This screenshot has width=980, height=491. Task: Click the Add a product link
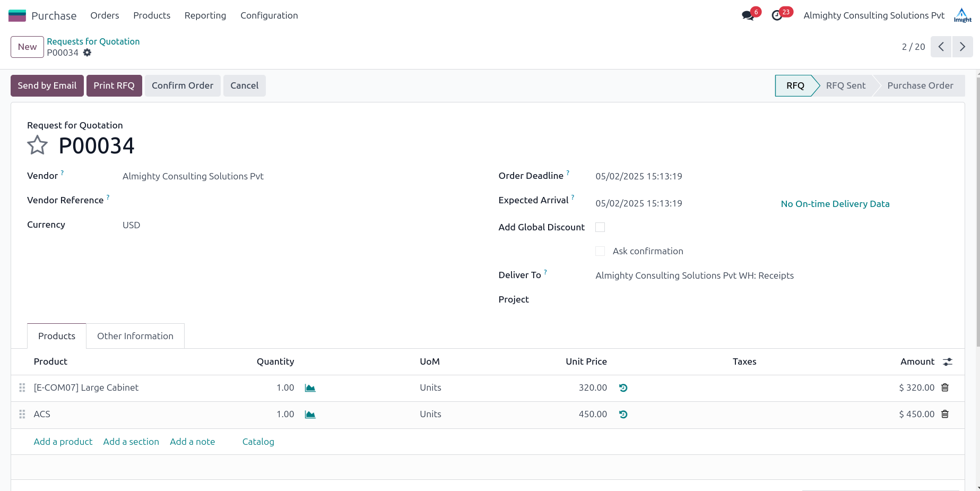(x=63, y=442)
